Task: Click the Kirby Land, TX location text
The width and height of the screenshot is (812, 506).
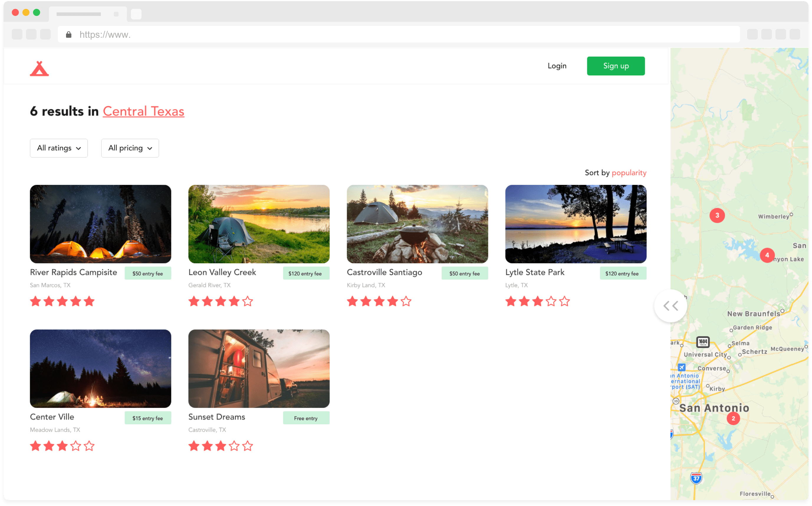Action: [366, 285]
